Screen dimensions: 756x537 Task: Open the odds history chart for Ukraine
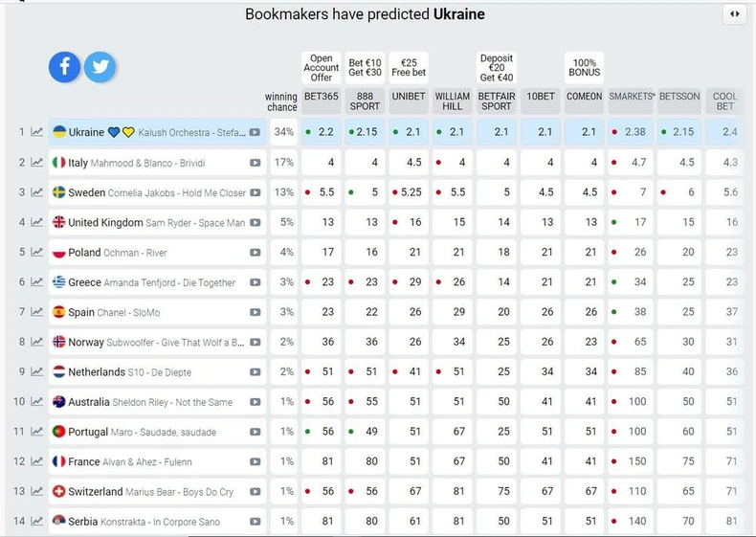(36, 132)
